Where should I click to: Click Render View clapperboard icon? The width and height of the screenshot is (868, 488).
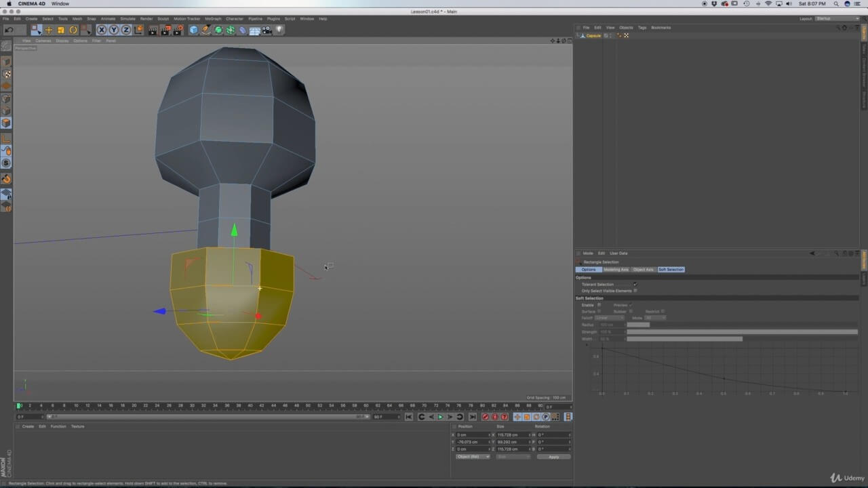[x=153, y=30]
